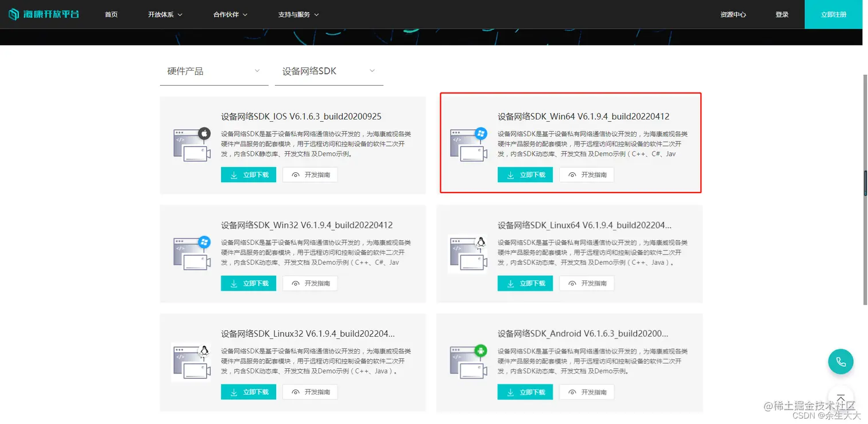
Task: Expand the 支持与服务 nav menu
Action: click(x=299, y=14)
